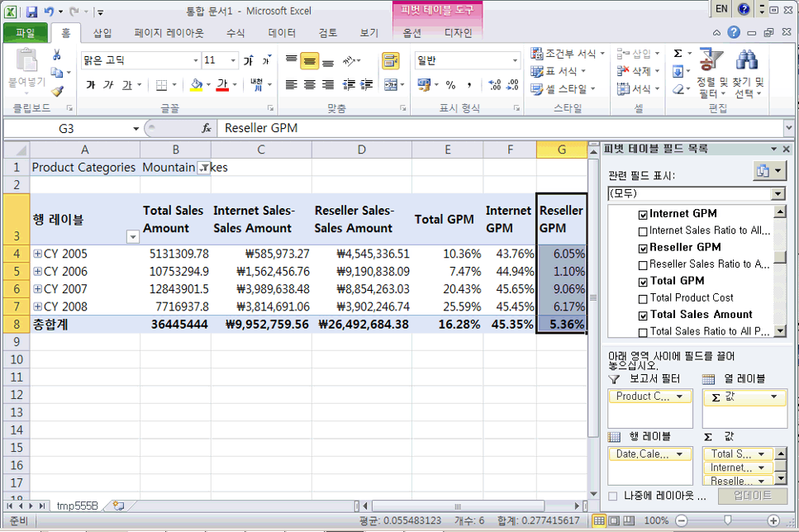Open Find and Select binoculars icon
799x532 pixels.
pos(746,59)
